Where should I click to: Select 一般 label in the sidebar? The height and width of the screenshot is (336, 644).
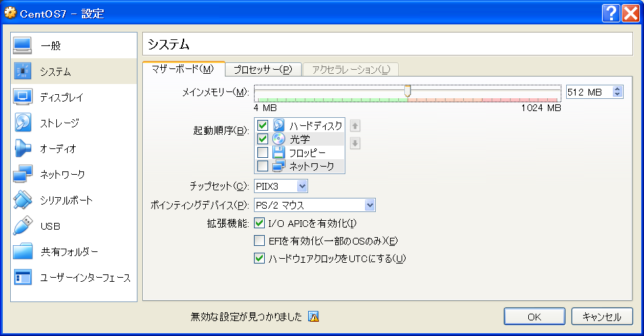[51, 45]
